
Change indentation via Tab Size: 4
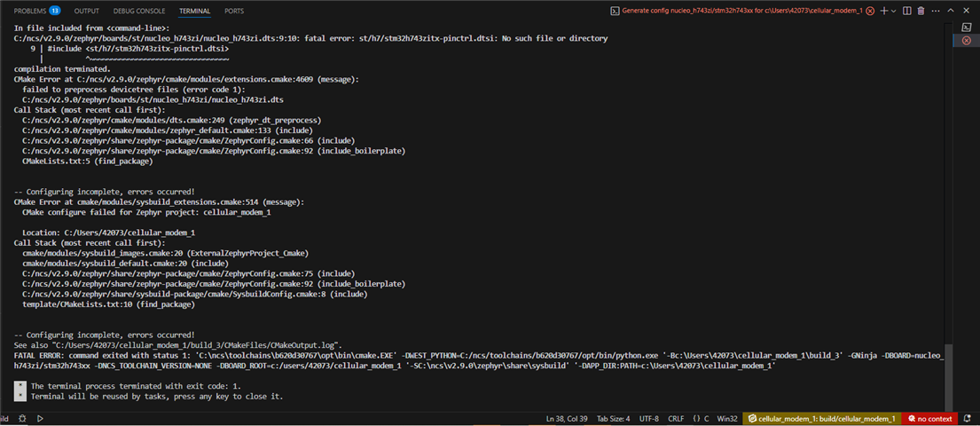[x=614, y=419]
